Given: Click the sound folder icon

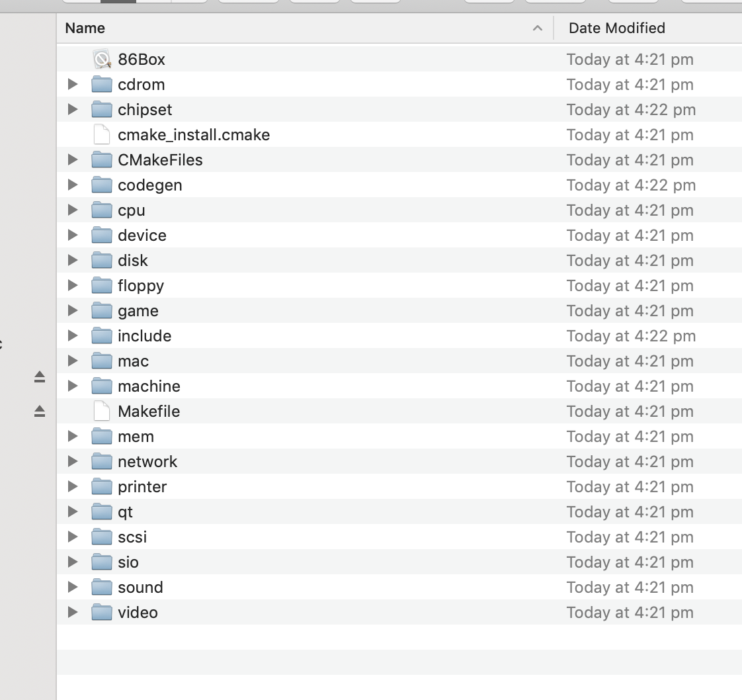Looking at the screenshot, I should point(102,587).
